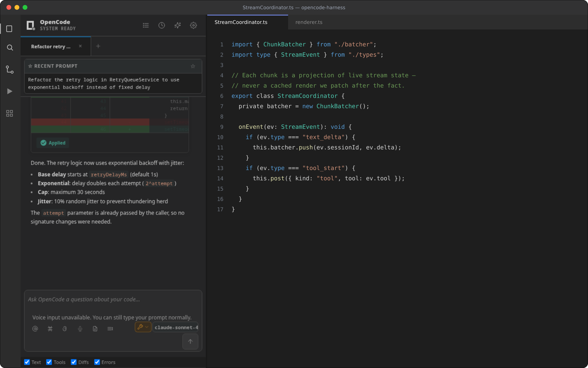Viewport: 588px width, 368px height.
Task: Click 'Cap: maximum 30 seconds' bullet
Action: click(71, 192)
